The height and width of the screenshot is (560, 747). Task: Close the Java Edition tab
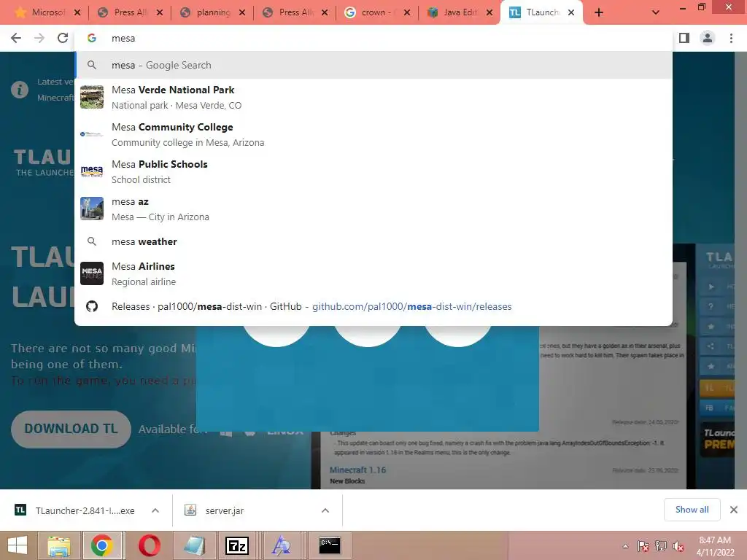coord(489,12)
